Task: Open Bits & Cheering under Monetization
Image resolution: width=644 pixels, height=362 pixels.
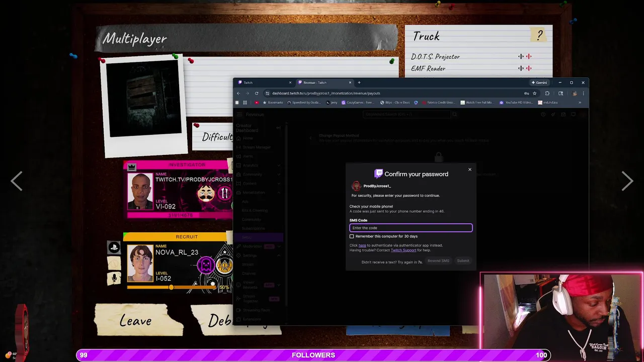Action: tap(255, 210)
